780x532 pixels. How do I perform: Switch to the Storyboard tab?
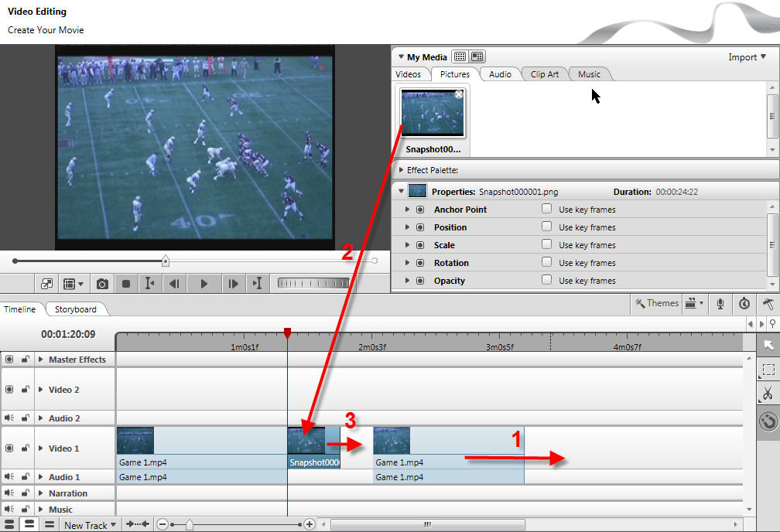tap(76, 309)
